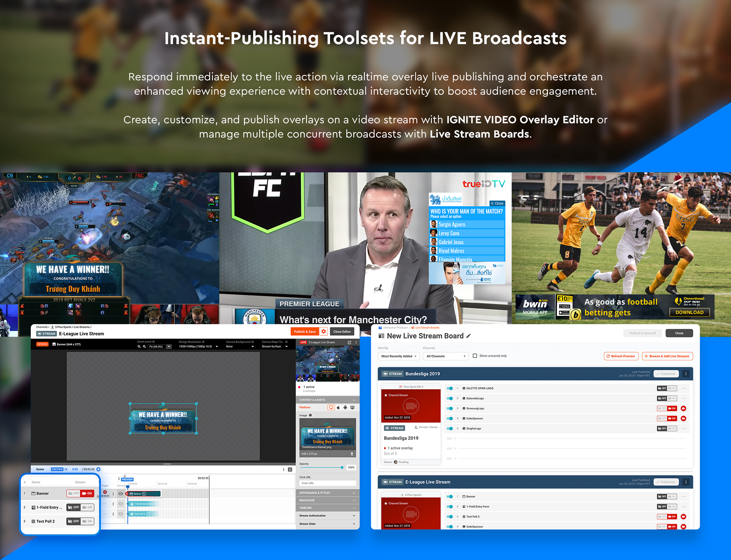
Task: Select the PREVIEW mode tag in Scene bar
Action: [x=57, y=469]
